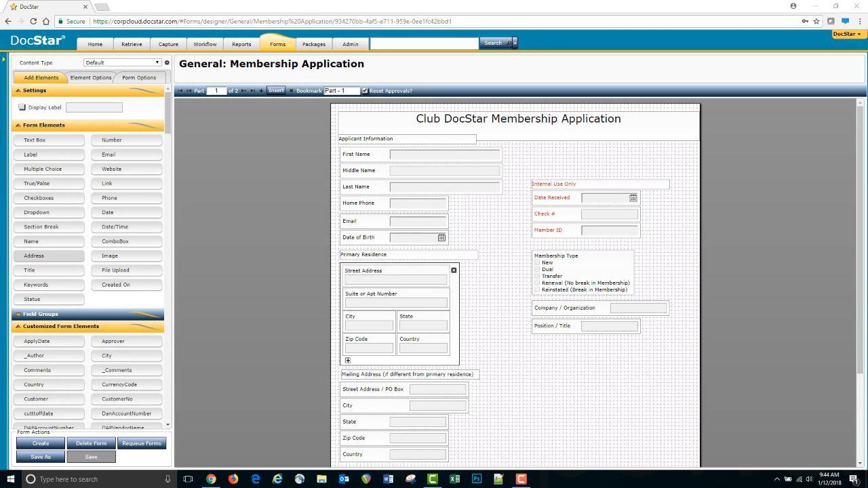Click the Display Label text field
The width and height of the screenshot is (868, 488).
94,107
